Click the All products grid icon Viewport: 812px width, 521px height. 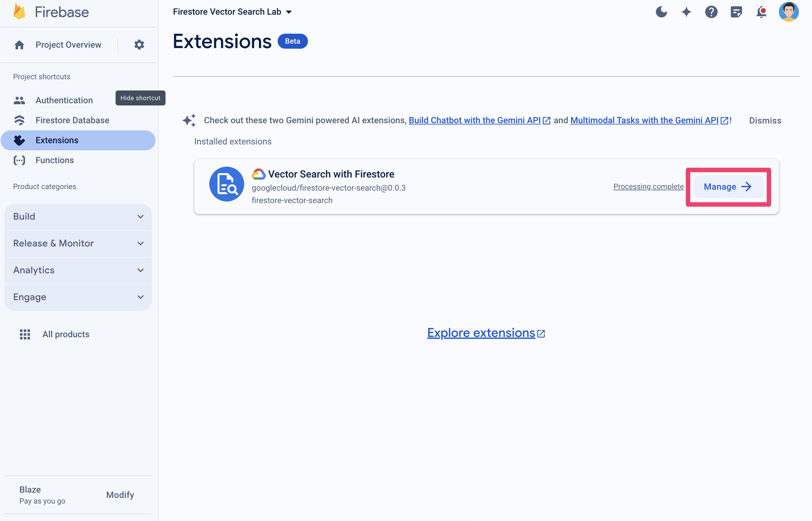23,334
